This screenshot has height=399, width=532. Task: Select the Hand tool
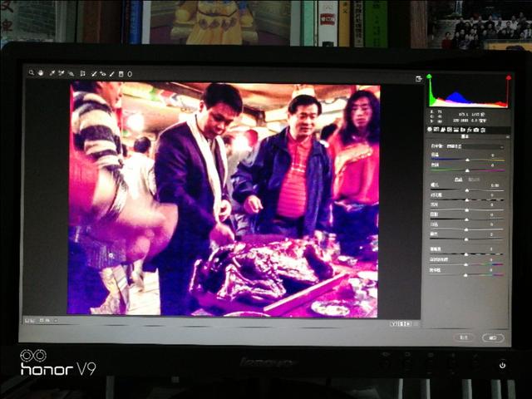click(41, 72)
